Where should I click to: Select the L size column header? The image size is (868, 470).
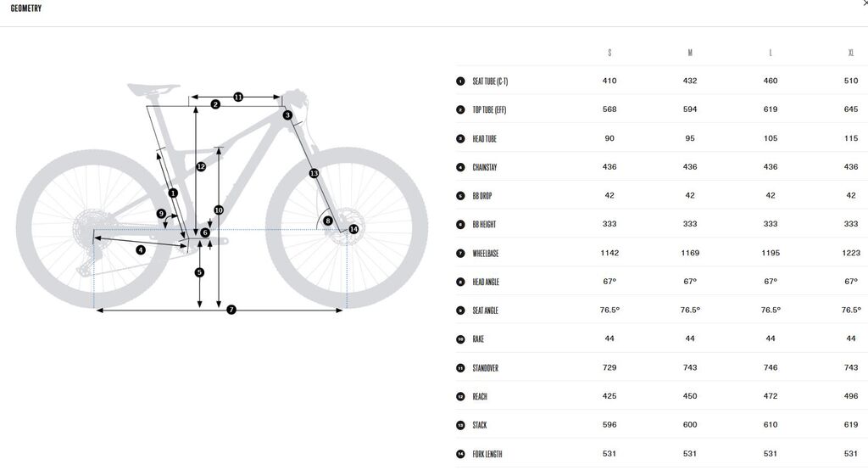click(x=771, y=53)
